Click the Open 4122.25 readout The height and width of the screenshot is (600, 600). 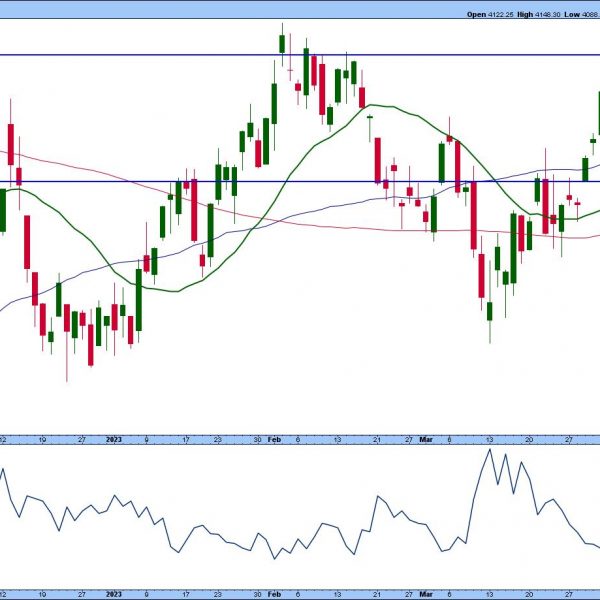pos(490,15)
